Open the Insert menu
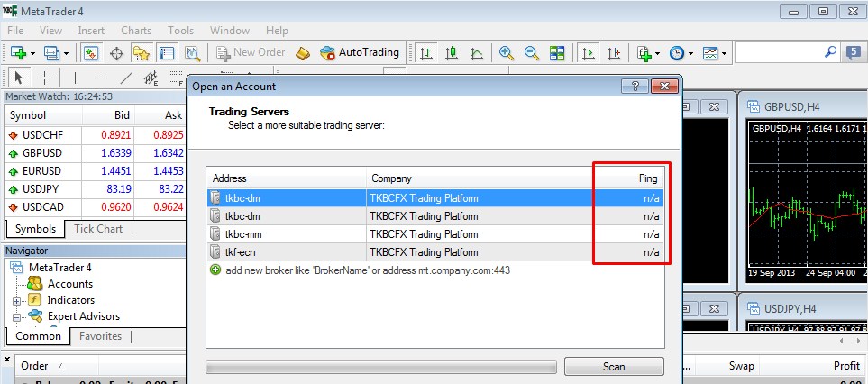 (x=91, y=31)
